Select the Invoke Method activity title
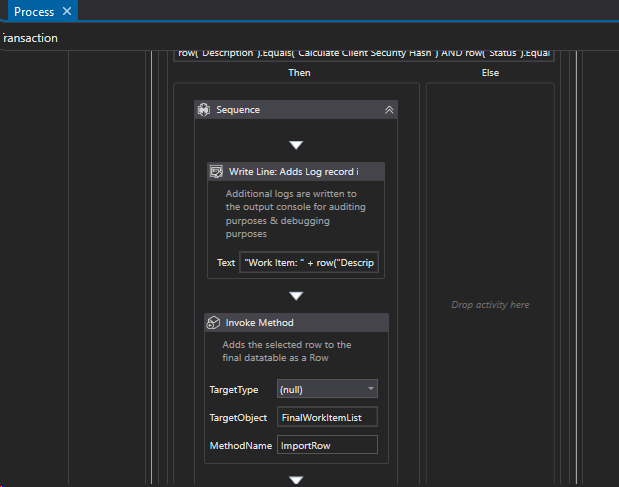The width and height of the screenshot is (619, 487). click(259, 323)
